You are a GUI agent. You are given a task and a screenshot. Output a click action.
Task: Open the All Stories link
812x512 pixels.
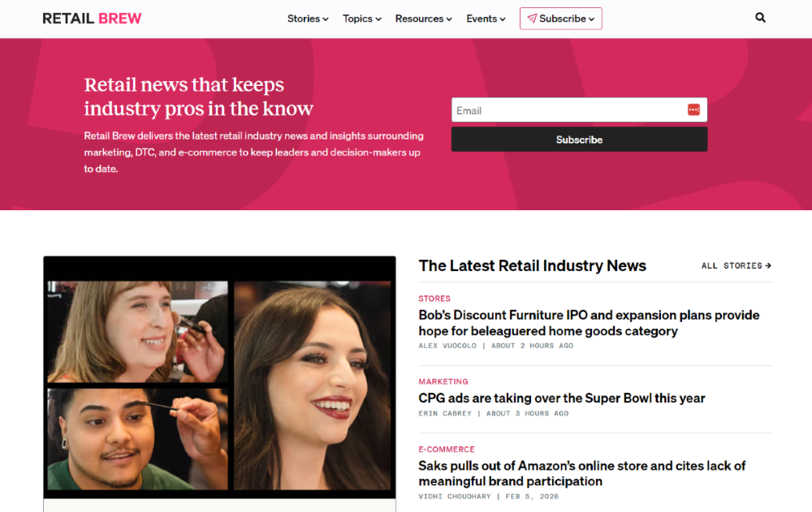tap(736, 265)
